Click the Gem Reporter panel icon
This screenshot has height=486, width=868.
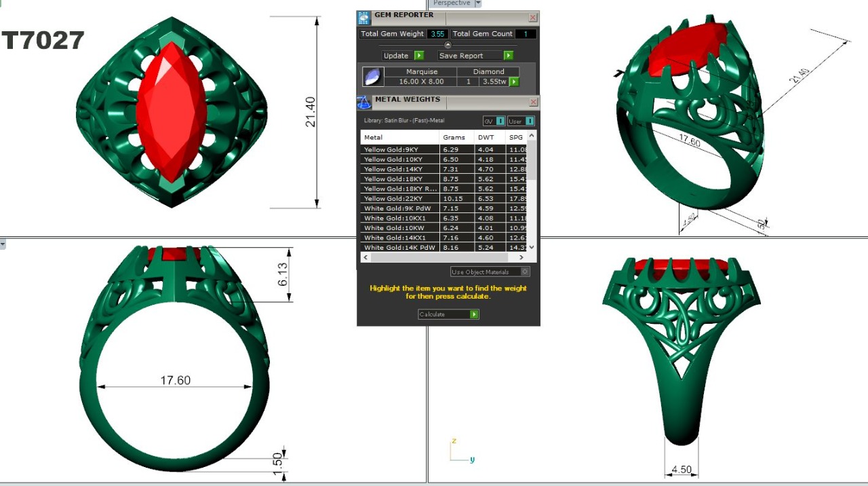pyautogui.click(x=364, y=18)
